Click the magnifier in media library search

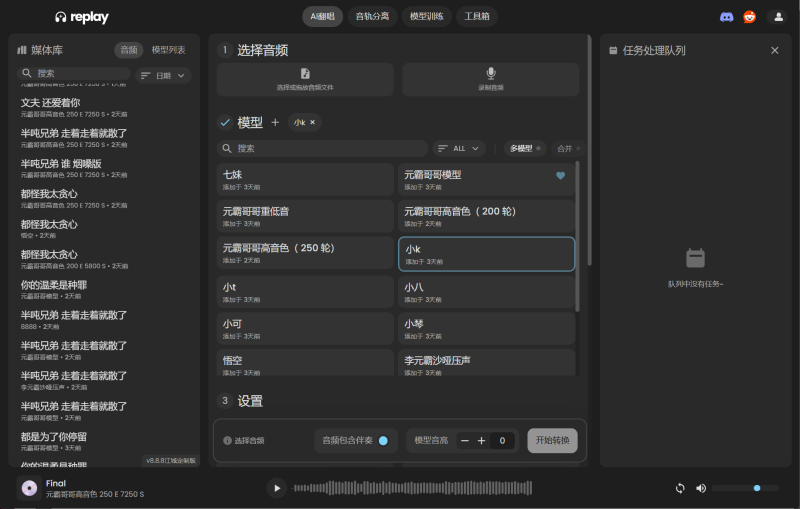(x=27, y=73)
